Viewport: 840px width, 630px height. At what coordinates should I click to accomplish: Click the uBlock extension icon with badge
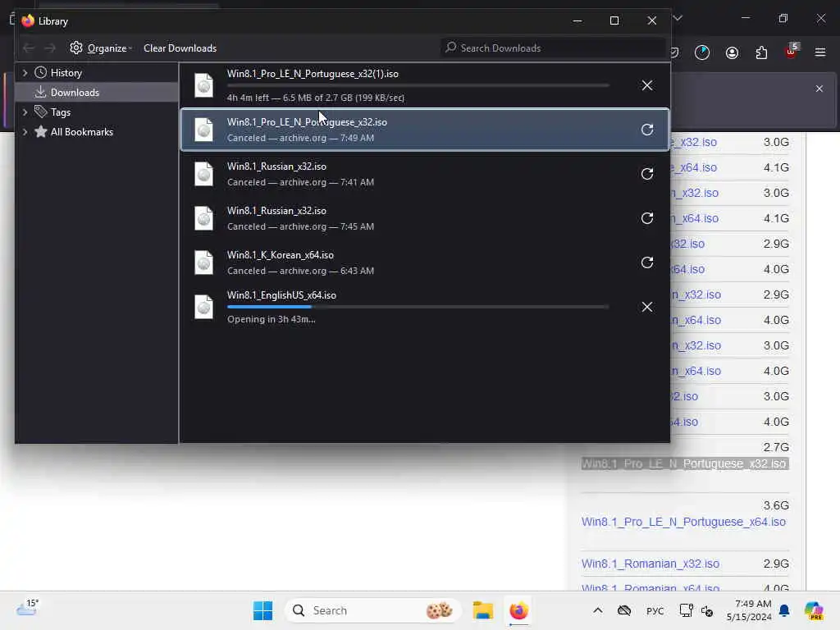[x=792, y=52]
